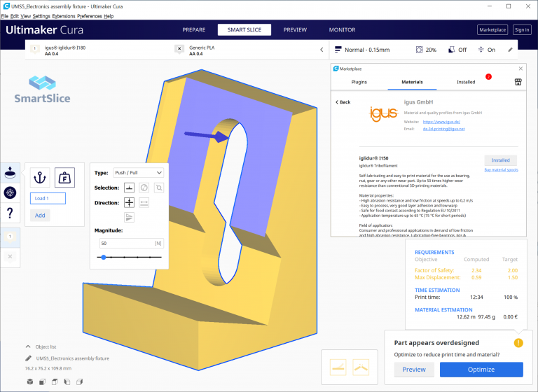538x392 pixels.
Task: Switch to the SMART SLICE stage
Action: [x=244, y=30]
